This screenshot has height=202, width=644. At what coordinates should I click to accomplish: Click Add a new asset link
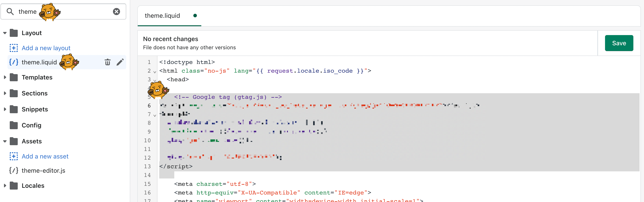(45, 156)
